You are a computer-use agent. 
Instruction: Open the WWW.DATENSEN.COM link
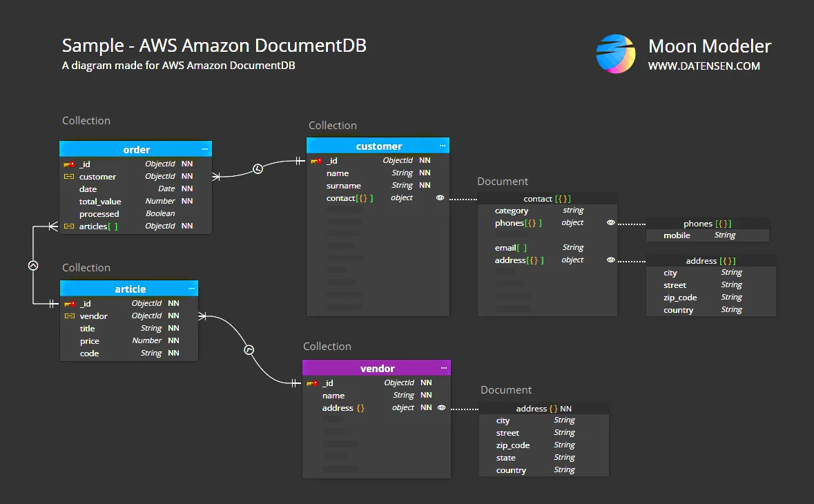click(x=704, y=66)
